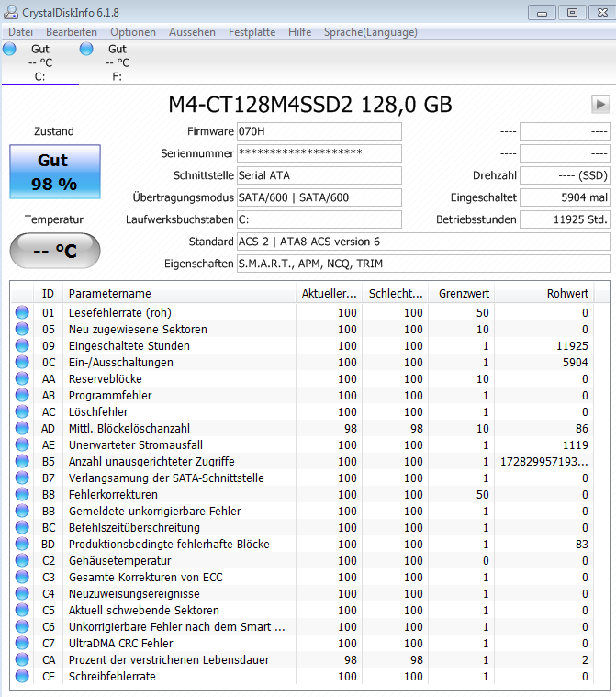Open the Bearbeiten menu

(x=71, y=32)
